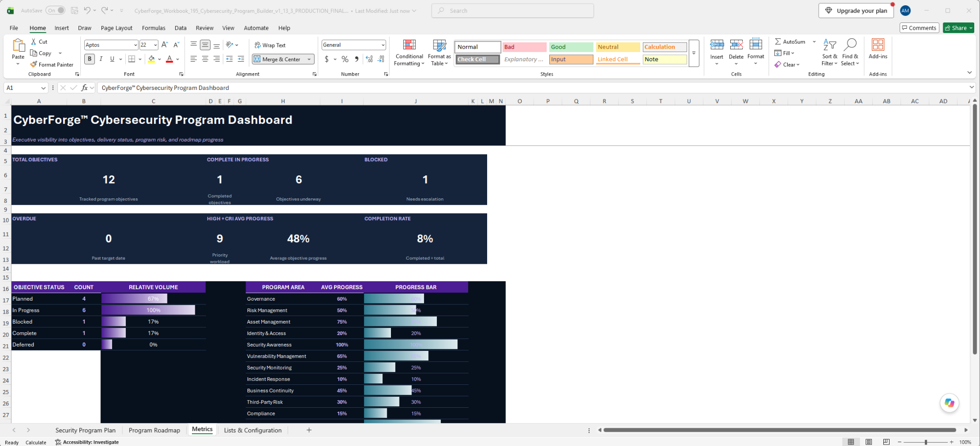Click Upgrade your plan button
This screenshot has height=446, width=980.
(856, 11)
